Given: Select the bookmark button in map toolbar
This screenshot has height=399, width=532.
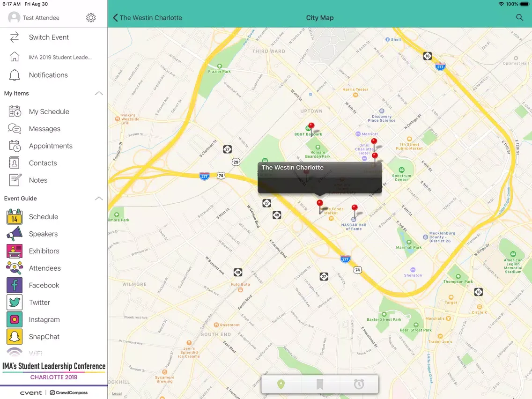Looking at the screenshot, I should coord(319,384).
